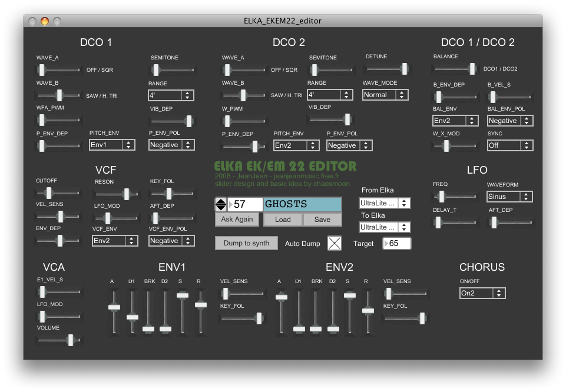The height and width of the screenshot is (392, 566).
Task: Click the VCA E1_VEL_S slider
Action: (59, 291)
